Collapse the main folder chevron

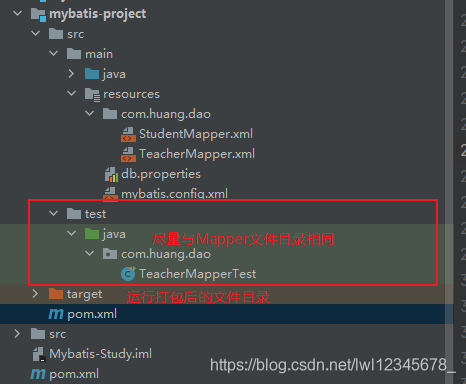pos(53,53)
